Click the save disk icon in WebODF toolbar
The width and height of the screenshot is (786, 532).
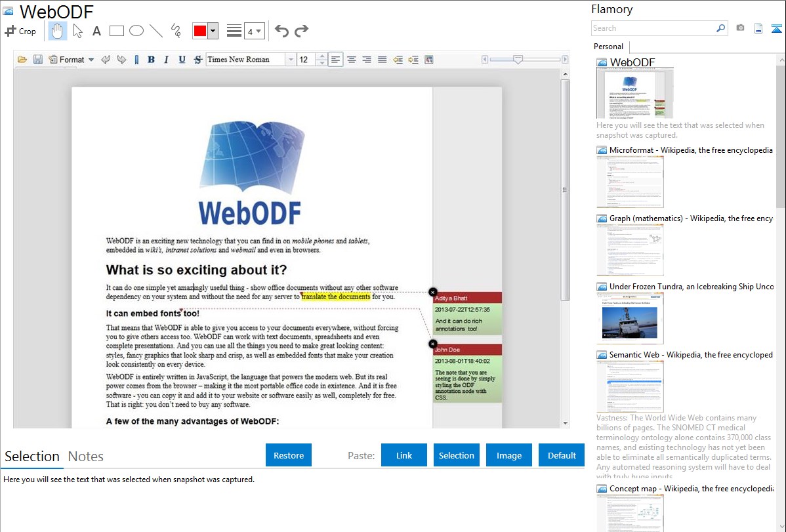pos(37,60)
